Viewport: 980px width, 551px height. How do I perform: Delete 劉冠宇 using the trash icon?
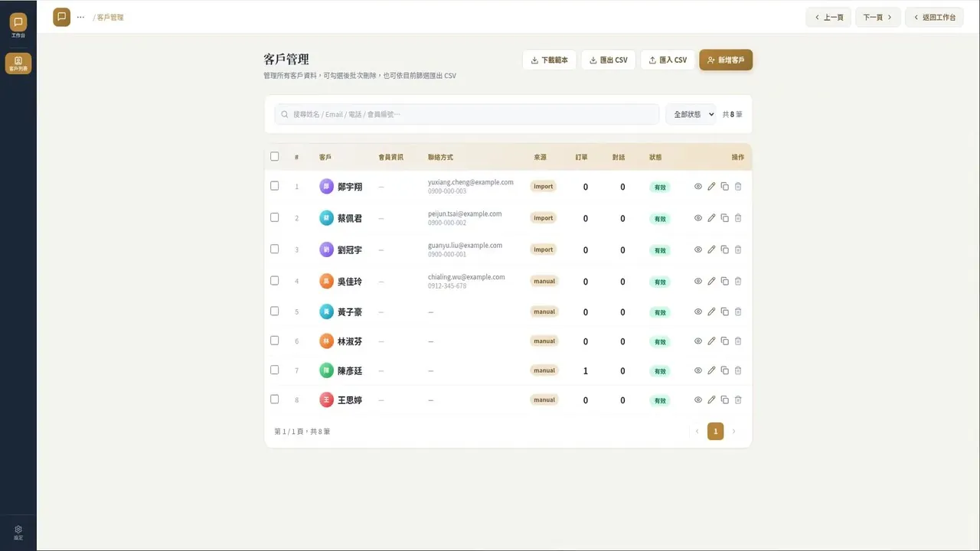click(x=738, y=249)
